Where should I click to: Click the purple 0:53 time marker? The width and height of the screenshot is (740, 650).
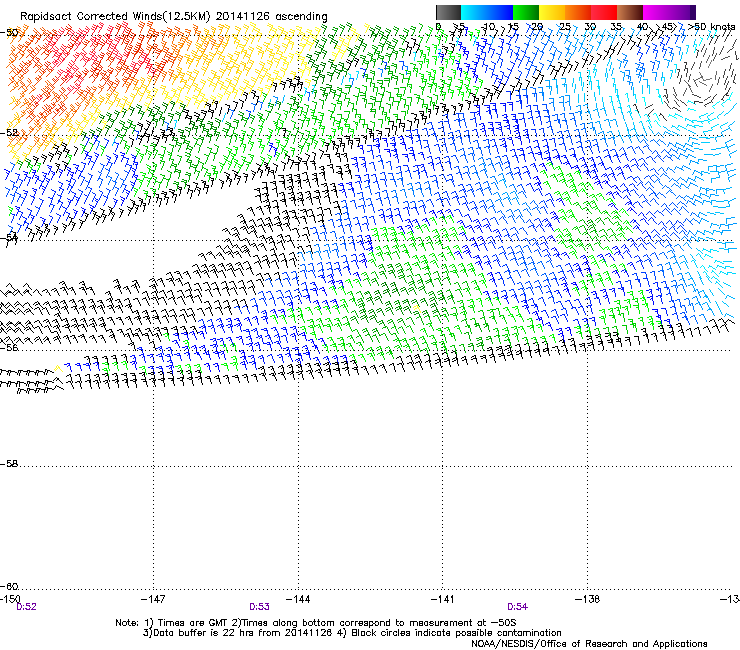(x=260, y=607)
